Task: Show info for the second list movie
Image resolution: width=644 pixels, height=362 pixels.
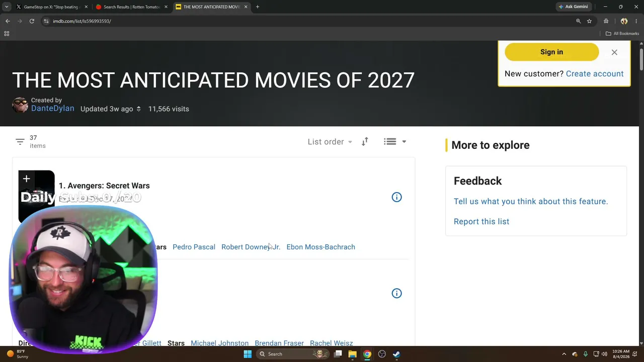Action: coord(396,293)
